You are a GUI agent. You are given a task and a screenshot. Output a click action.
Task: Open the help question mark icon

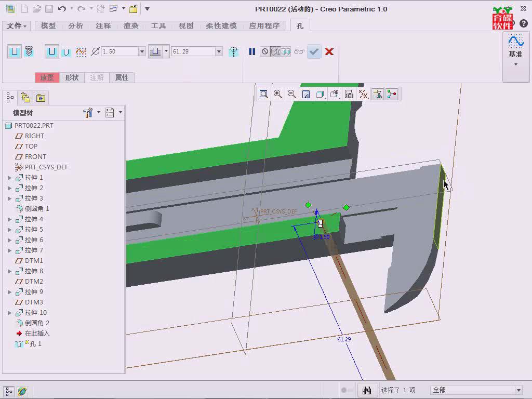524,23
